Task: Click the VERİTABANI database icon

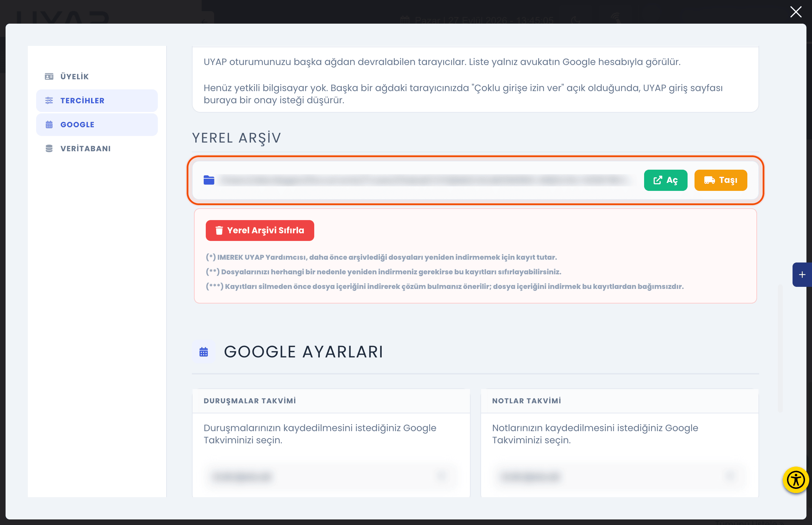Action: tap(49, 148)
